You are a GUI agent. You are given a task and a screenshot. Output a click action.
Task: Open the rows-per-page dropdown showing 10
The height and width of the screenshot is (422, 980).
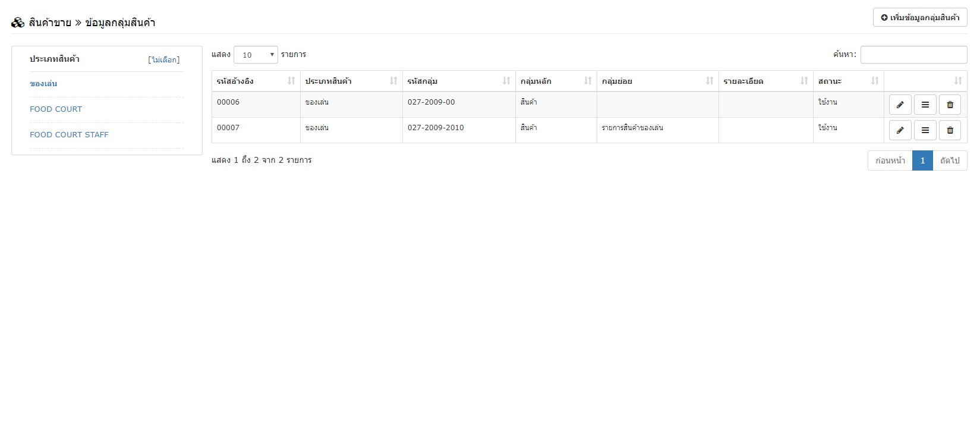click(256, 55)
